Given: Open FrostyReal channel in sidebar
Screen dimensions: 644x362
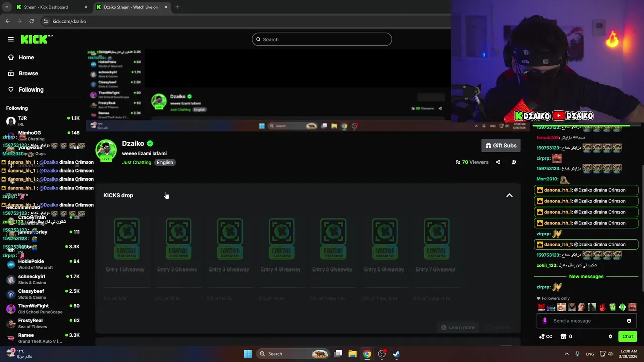Looking at the screenshot, I should (43, 323).
